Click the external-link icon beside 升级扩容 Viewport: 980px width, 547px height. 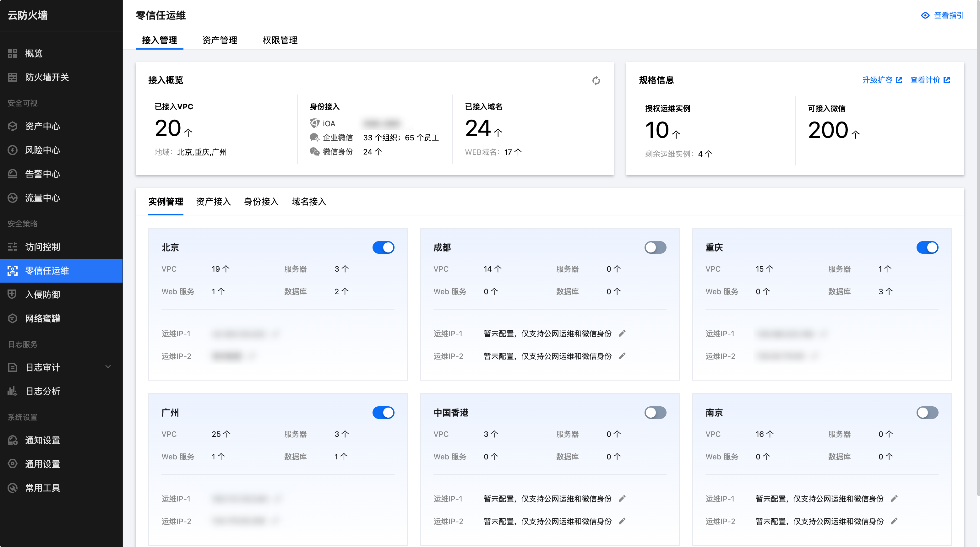point(899,80)
